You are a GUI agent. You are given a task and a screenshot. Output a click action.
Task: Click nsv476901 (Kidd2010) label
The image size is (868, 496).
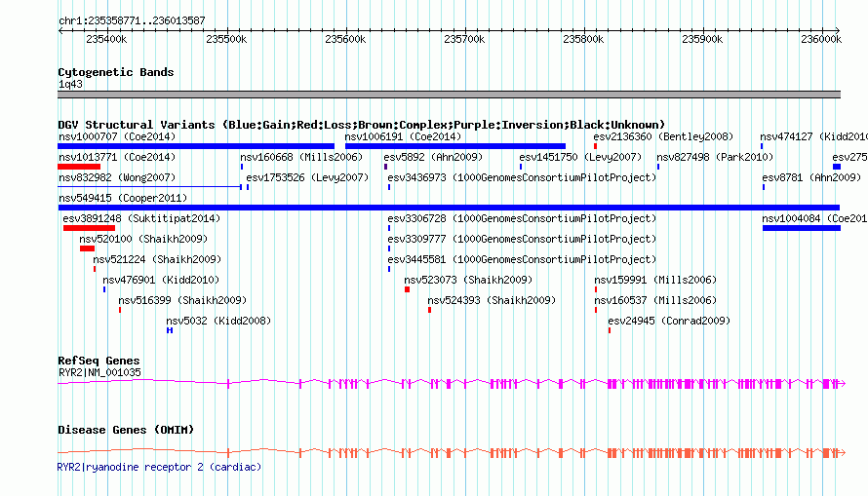click(161, 280)
